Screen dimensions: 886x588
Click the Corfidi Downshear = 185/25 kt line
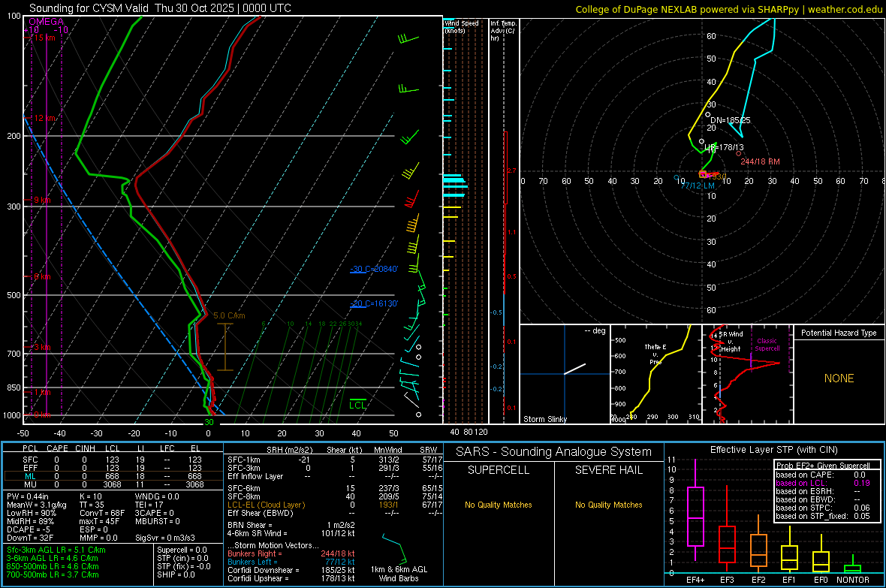291,570
